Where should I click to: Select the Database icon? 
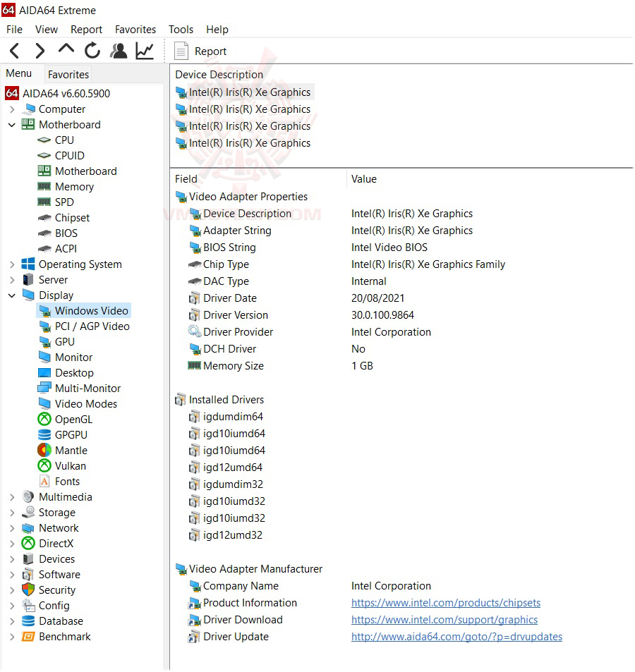(28, 621)
